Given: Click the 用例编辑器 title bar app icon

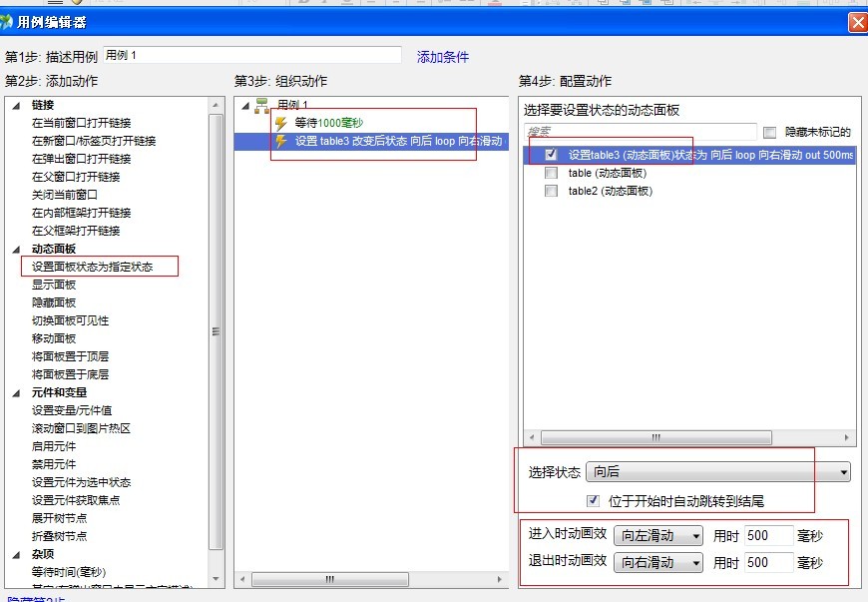Looking at the screenshot, I should [6, 22].
